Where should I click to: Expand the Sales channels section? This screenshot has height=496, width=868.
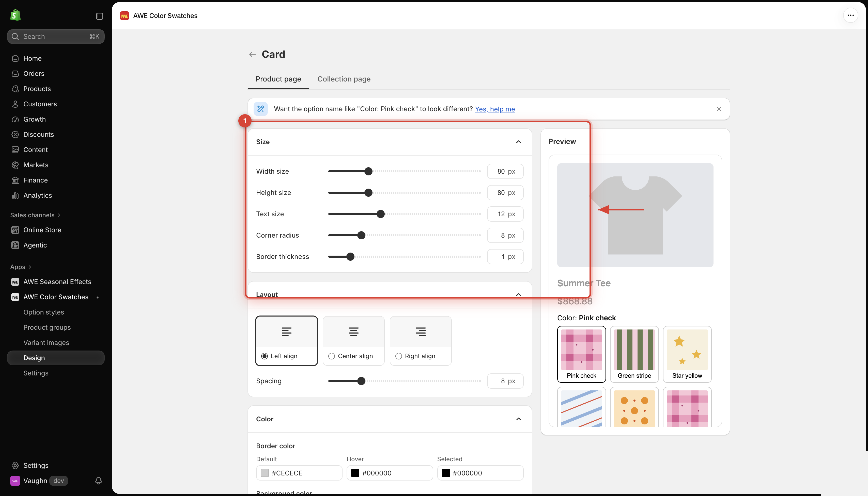coord(36,215)
